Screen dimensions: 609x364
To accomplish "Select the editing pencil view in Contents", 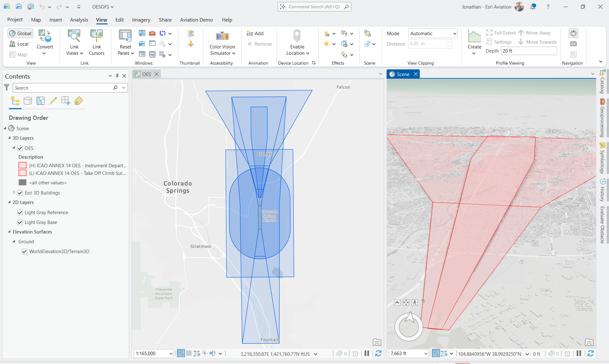I will 53,101.
